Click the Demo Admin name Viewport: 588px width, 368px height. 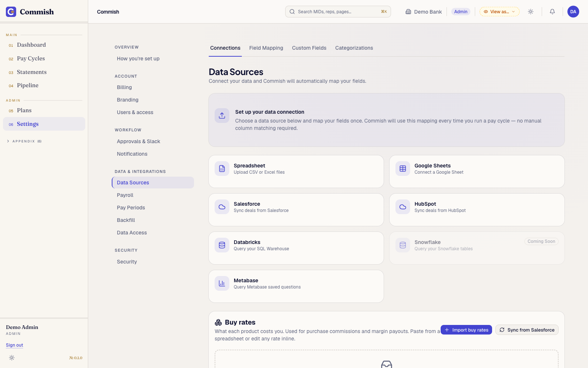pyautogui.click(x=22, y=327)
